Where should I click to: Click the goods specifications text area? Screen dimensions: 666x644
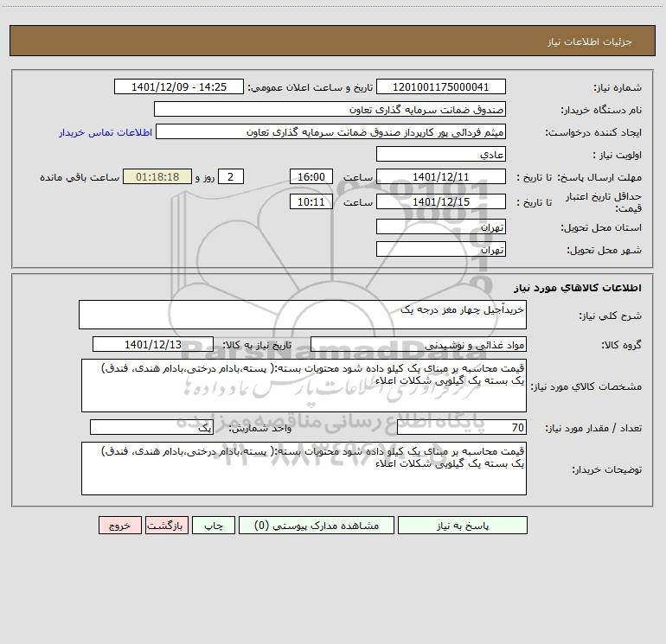coord(304,386)
